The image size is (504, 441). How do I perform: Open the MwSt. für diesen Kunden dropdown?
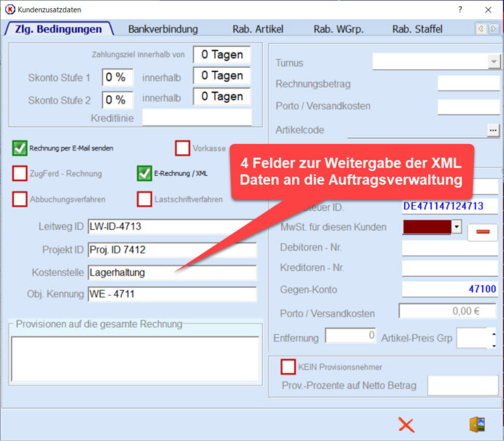(x=457, y=227)
